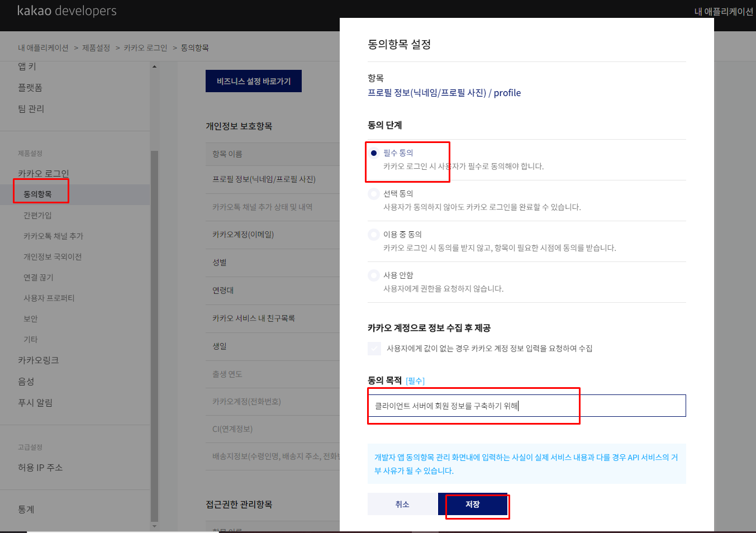Open the 제품설정 breadcrumb link

coord(96,48)
